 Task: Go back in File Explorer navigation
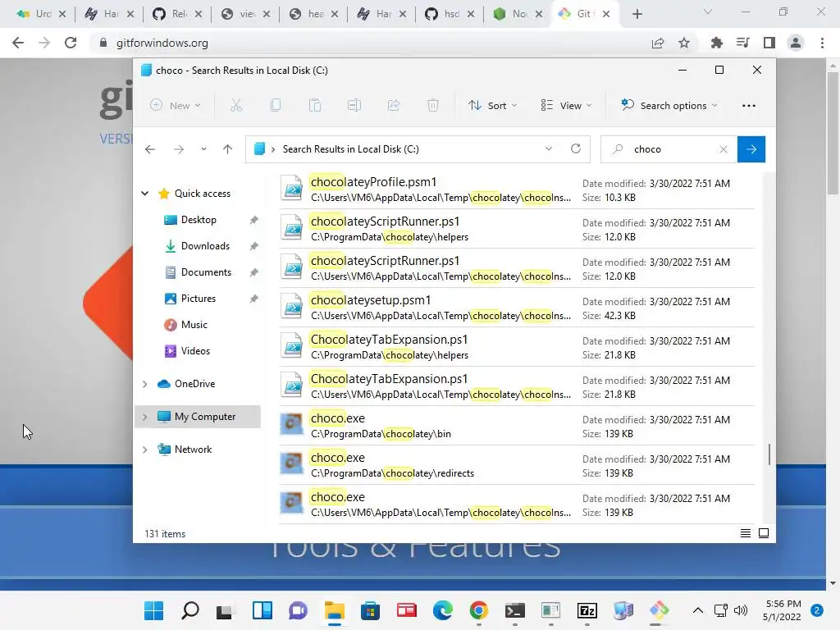click(150, 149)
